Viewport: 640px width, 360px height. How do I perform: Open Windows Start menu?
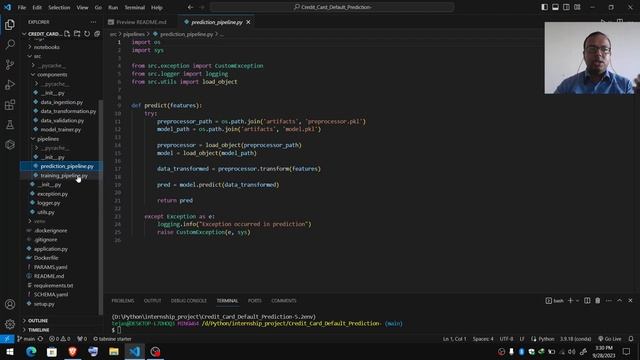10,351
